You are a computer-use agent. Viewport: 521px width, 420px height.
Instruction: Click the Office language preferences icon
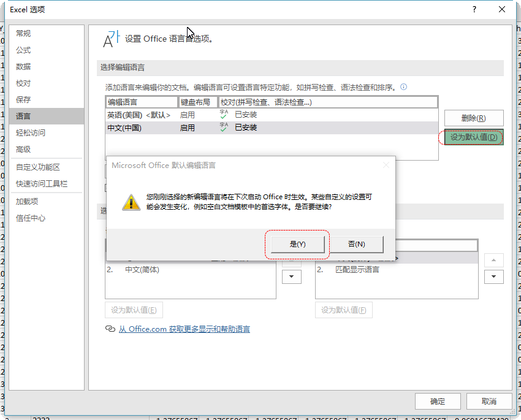click(x=111, y=39)
